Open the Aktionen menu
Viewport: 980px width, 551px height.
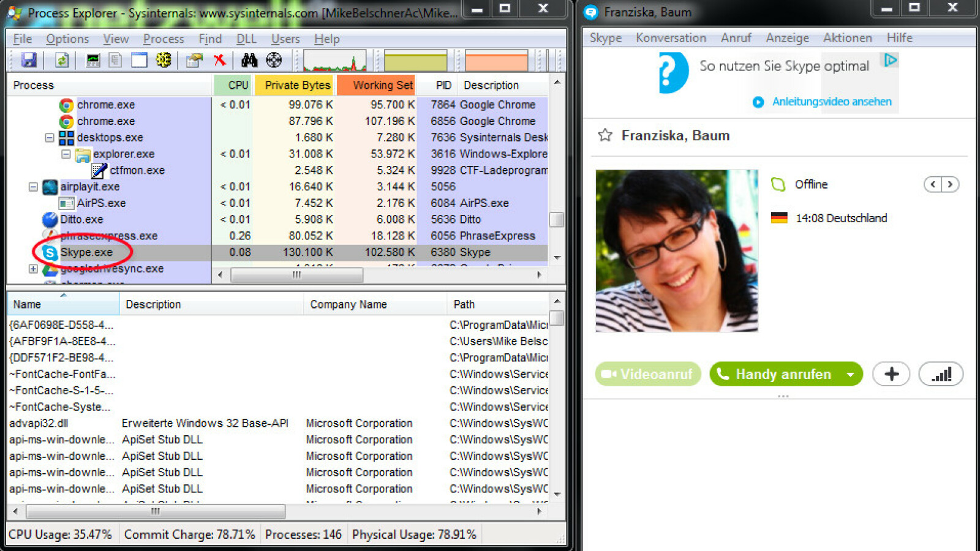point(847,38)
